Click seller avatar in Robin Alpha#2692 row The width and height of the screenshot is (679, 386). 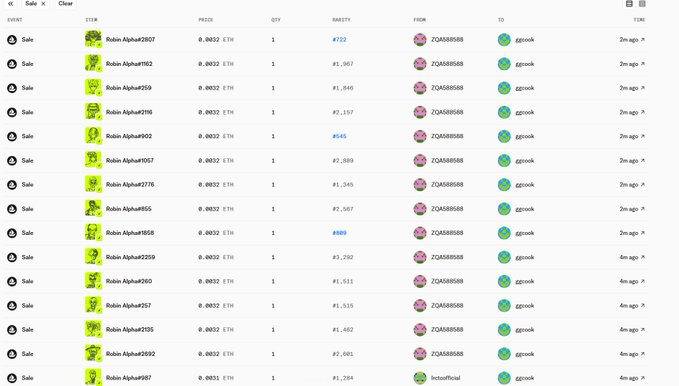[x=420, y=354]
